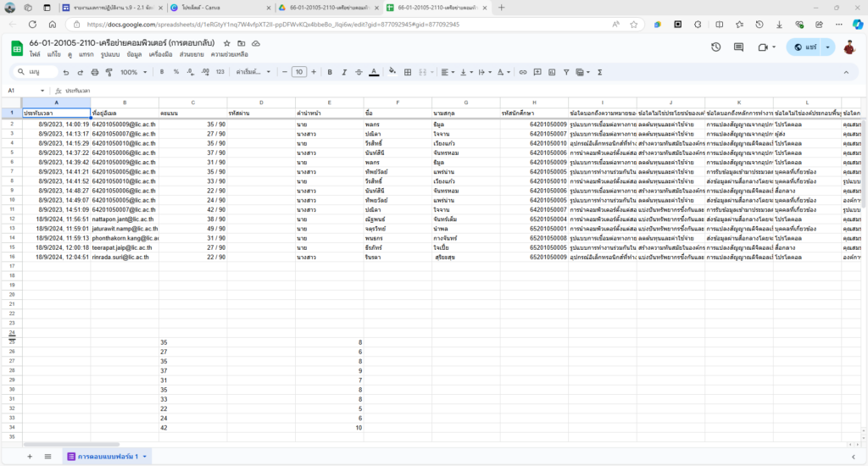Decrease decimal places icon

(x=191, y=72)
